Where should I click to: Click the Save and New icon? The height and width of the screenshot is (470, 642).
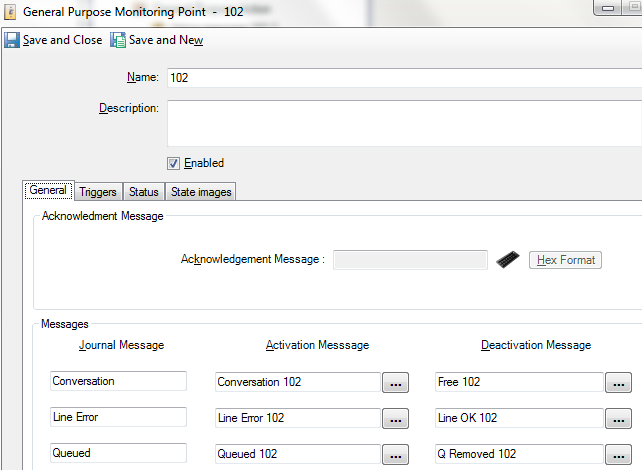pyautogui.click(x=118, y=40)
